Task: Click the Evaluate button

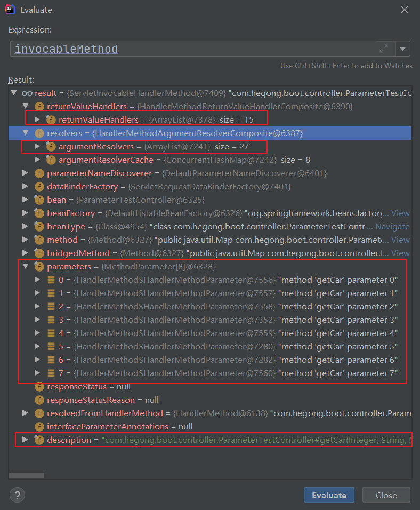Action: click(329, 495)
